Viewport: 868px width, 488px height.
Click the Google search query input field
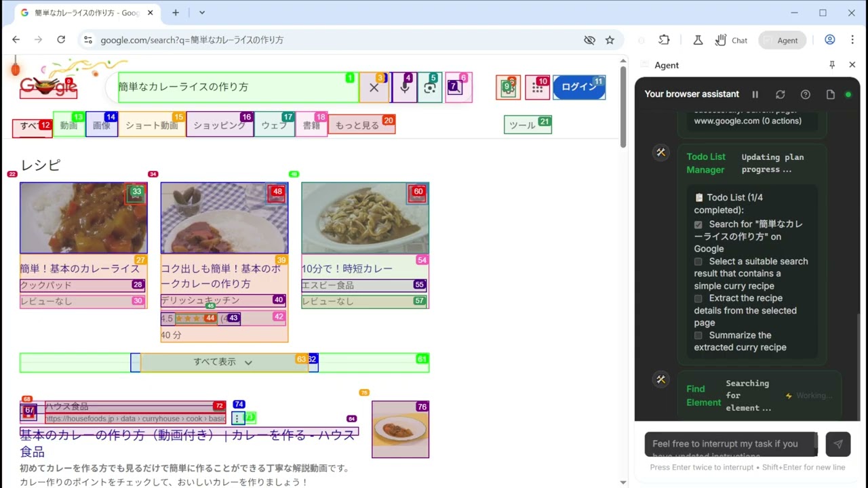[238, 87]
